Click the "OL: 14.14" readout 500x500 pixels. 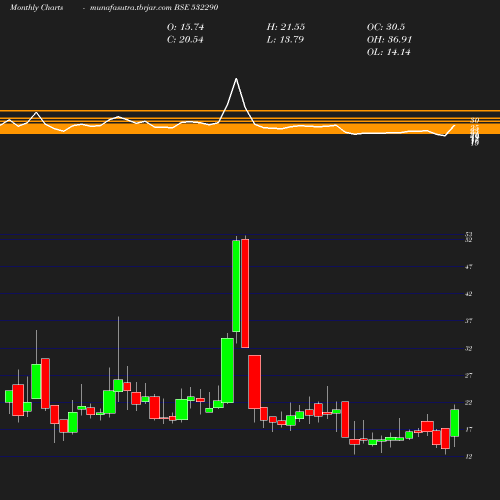pyautogui.click(x=389, y=52)
